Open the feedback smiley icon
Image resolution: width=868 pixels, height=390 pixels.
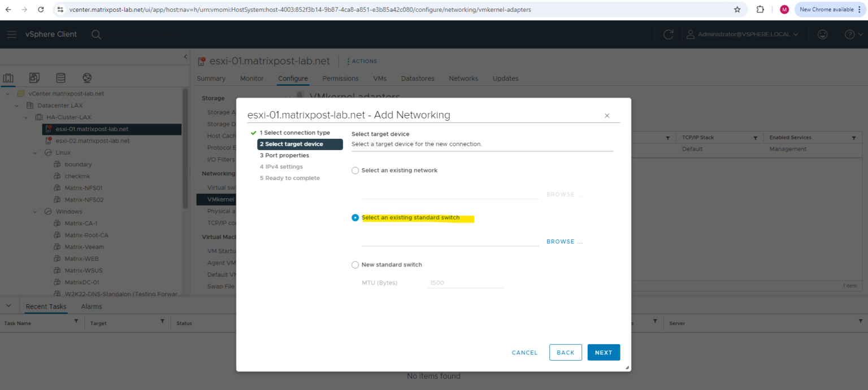(822, 34)
